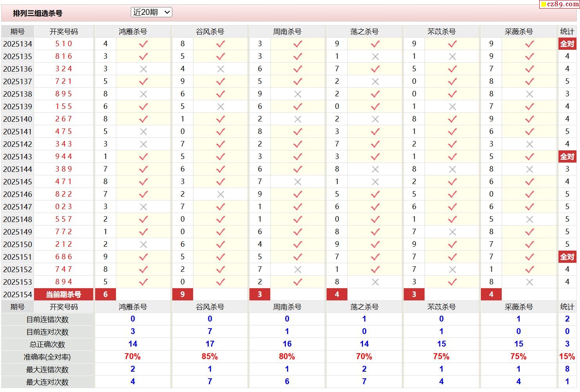
Task: Click 周南 check mark for period 2025153
Action: [x=298, y=282]
